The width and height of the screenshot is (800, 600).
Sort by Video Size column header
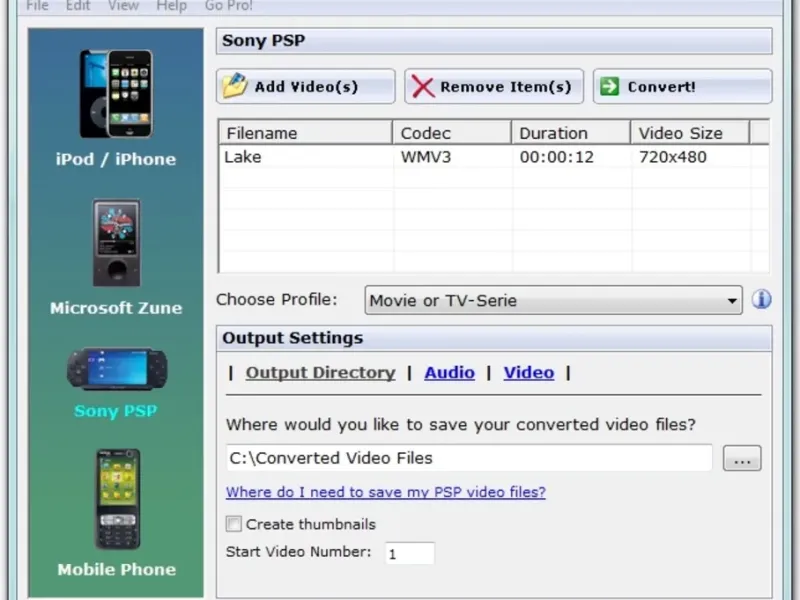click(690, 133)
